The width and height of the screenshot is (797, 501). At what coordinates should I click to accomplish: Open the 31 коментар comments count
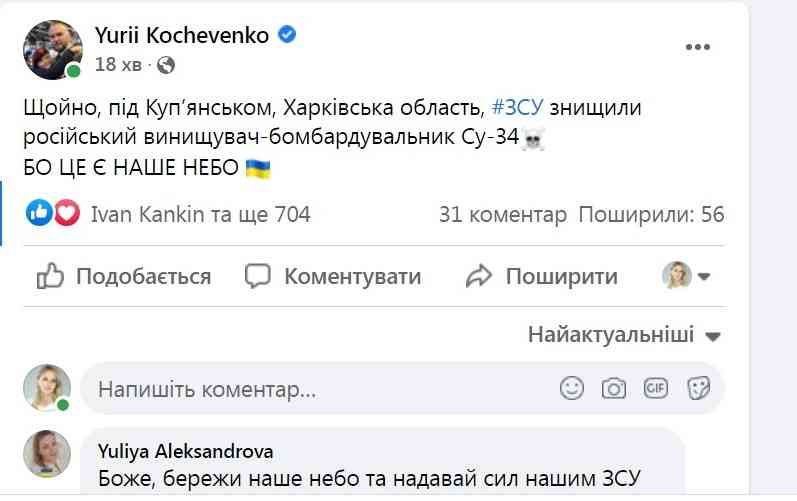pyautogui.click(x=502, y=214)
